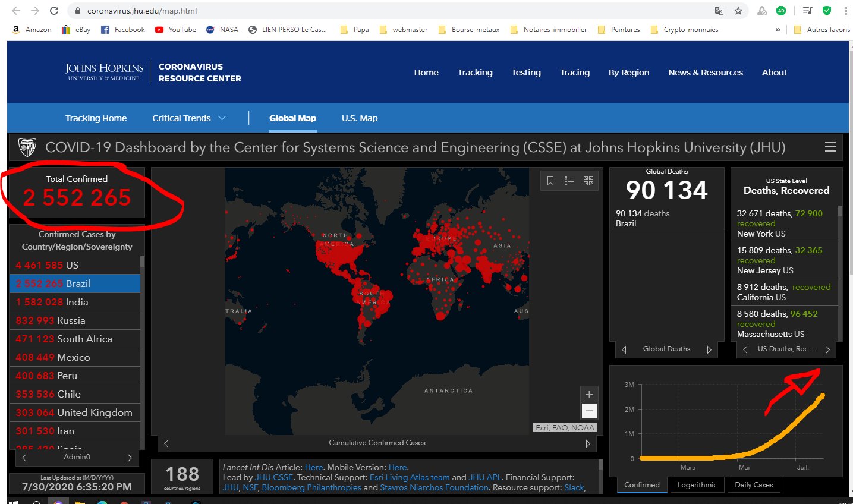Viewport: 853px width, 504px height.
Task: Open the green shield security extension
Action: [827, 11]
